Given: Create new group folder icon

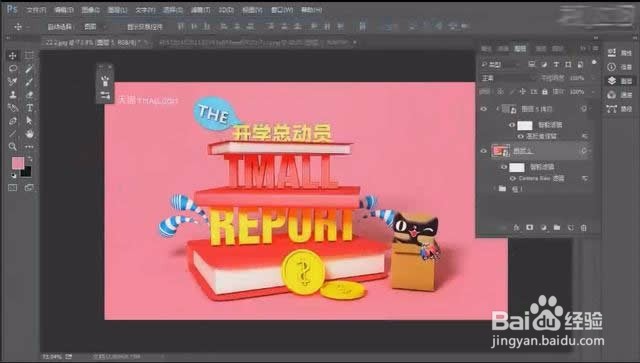Looking at the screenshot, I should pos(557,227).
